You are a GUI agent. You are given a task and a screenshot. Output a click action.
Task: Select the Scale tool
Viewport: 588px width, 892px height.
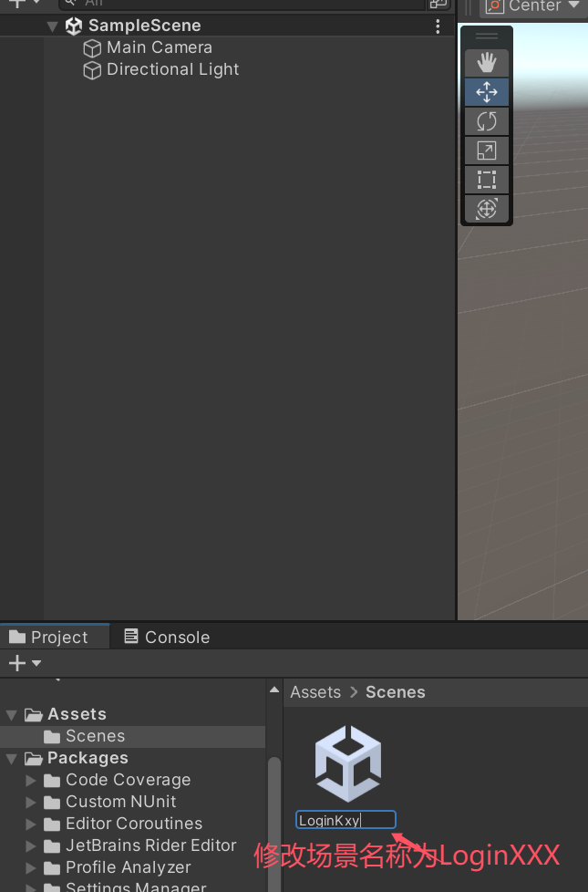tap(487, 150)
